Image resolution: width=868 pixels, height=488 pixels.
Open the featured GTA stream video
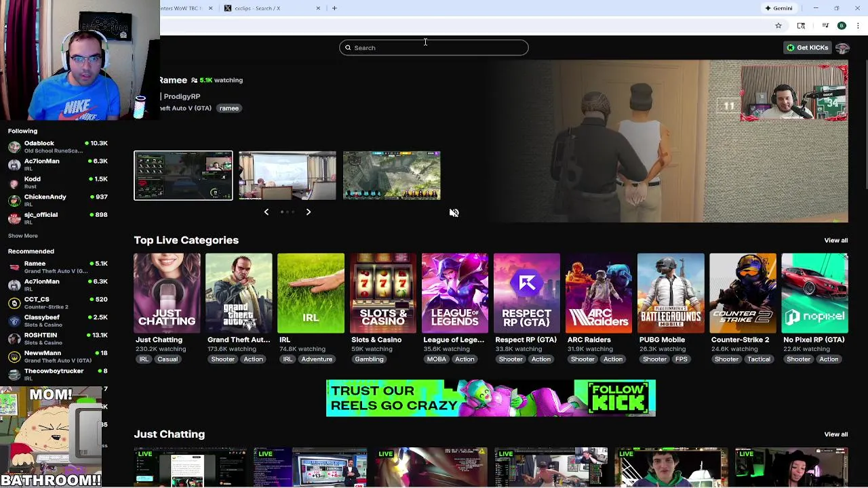(668, 141)
